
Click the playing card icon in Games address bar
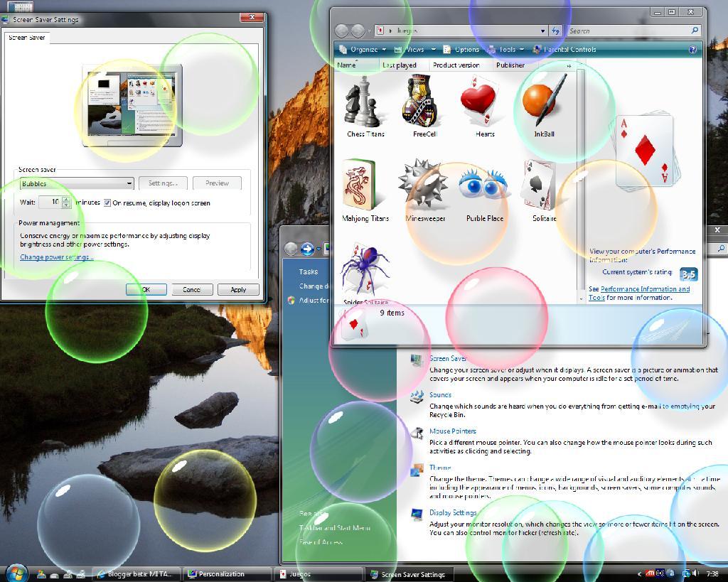click(x=381, y=31)
